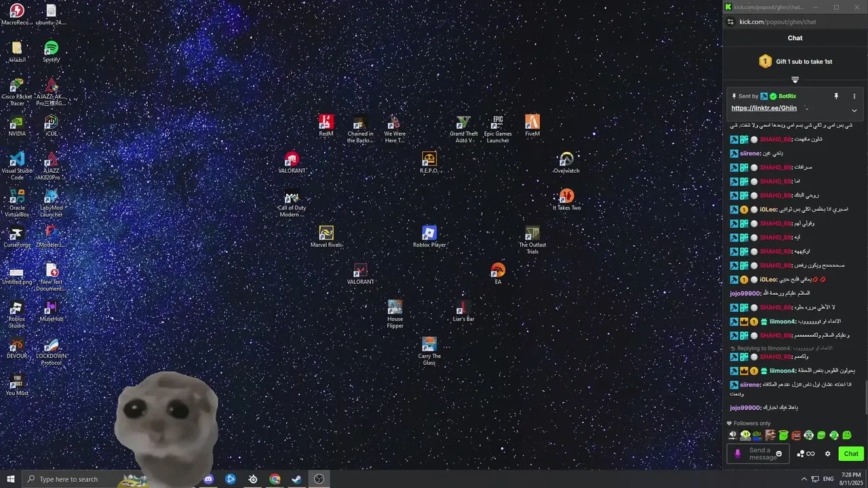The width and height of the screenshot is (868, 488).
Task: Select the Call of Duty Modern icon
Action: tap(292, 203)
